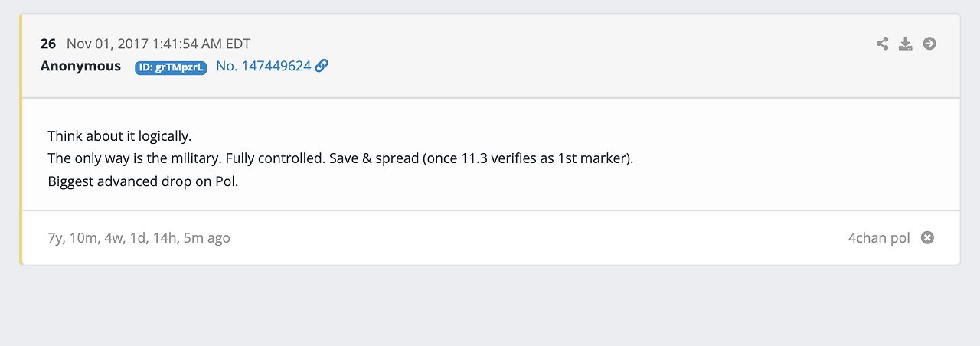This screenshot has height=346, width=980.
Task: Download the post using the download icon
Action: 906,44
